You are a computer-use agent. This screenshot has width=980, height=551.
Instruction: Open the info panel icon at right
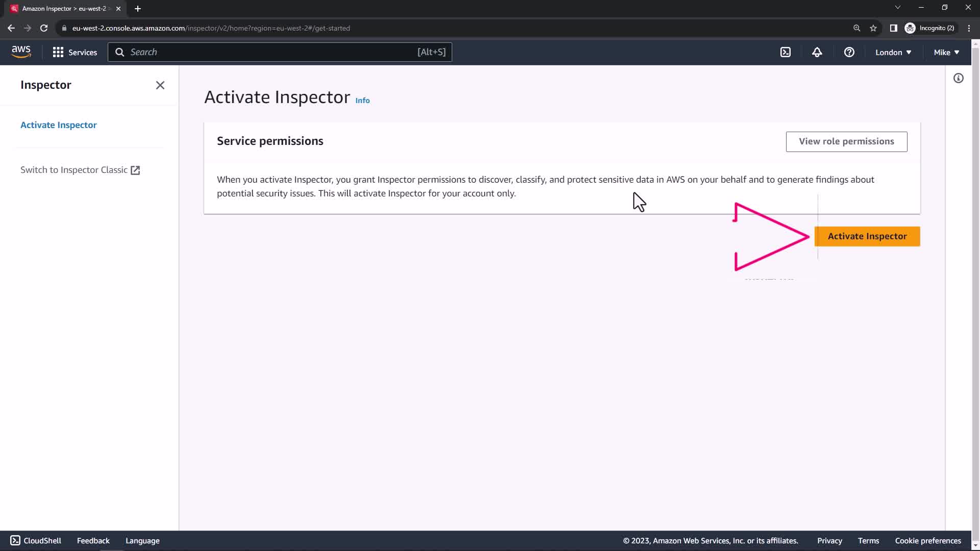coord(959,78)
